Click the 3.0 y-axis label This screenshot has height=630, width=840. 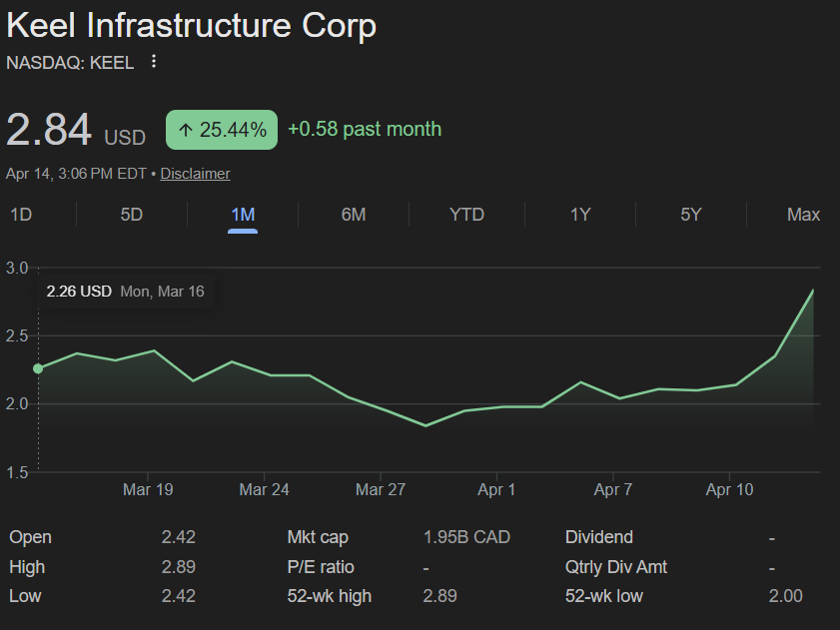pos(17,268)
